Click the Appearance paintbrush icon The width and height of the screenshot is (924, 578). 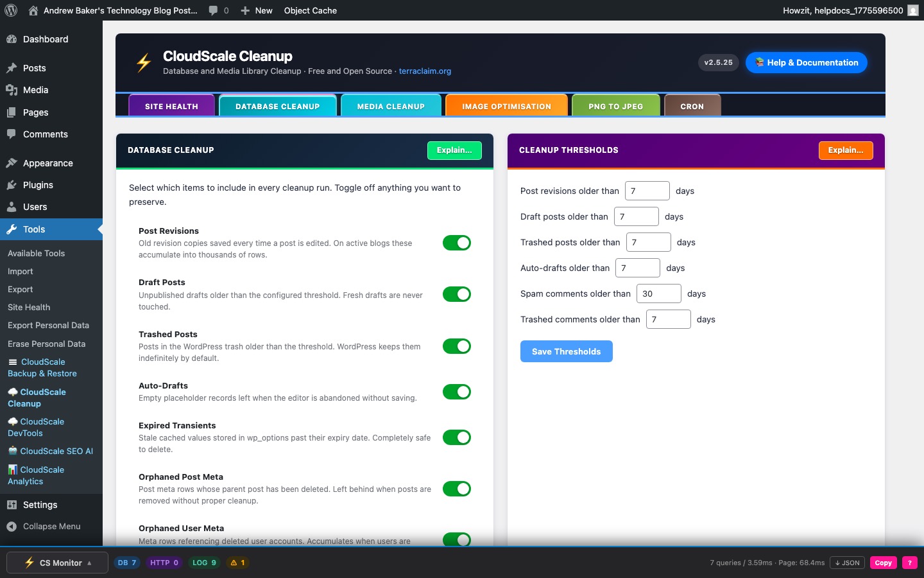click(x=12, y=163)
